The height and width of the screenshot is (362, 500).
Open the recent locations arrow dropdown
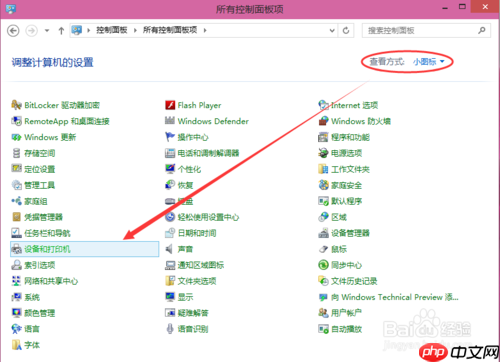click(x=47, y=31)
